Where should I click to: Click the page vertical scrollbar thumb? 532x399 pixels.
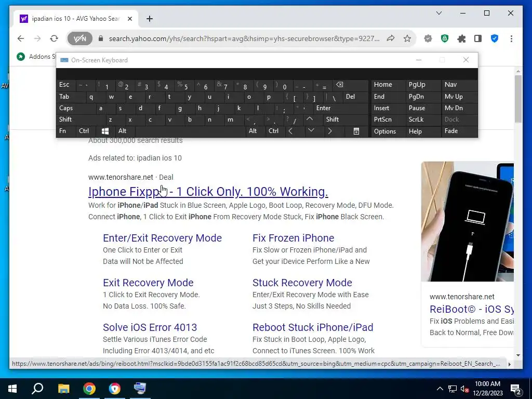click(x=518, y=99)
